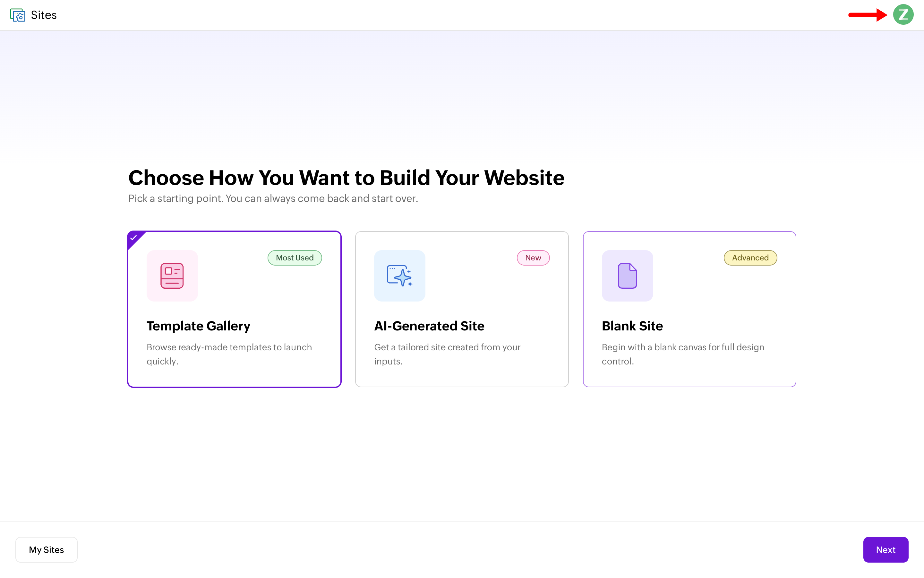Select the Template Gallery title
The width and height of the screenshot is (924, 578).
click(199, 326)
